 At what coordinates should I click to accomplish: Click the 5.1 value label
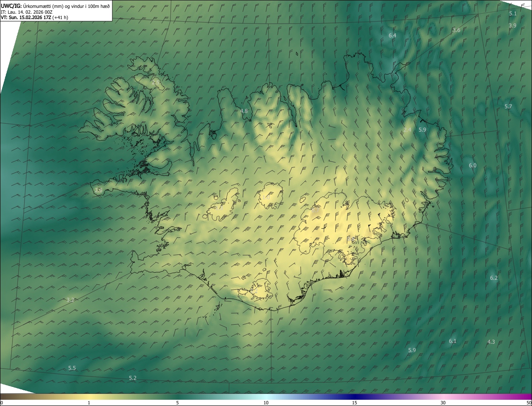[x=512, y=13]
